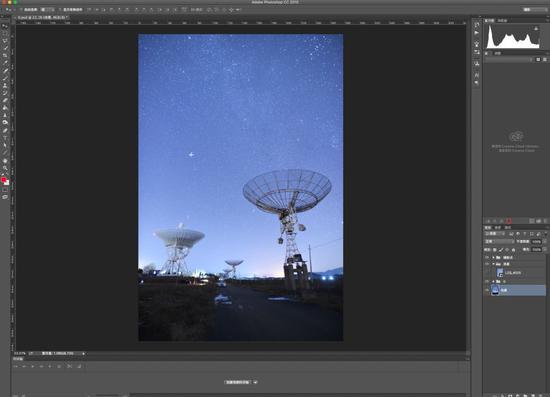This screenshot has width=550, height=397.
Task: Toggle Quick Mask mode in toolbar
Action: (x=5, y=190)
